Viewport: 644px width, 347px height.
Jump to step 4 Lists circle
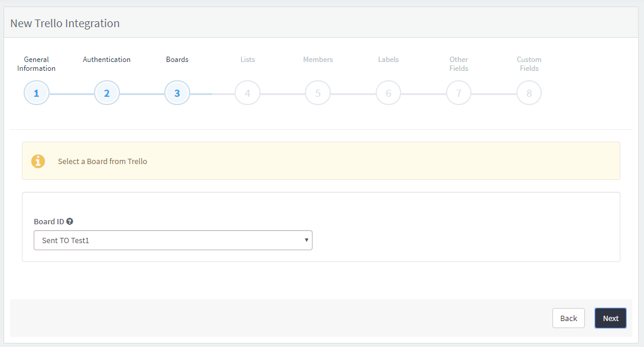[248, 93]
